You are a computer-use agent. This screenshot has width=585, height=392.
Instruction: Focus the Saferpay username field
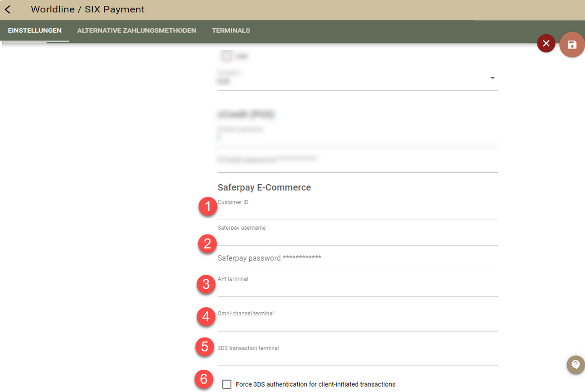(358, 235)
